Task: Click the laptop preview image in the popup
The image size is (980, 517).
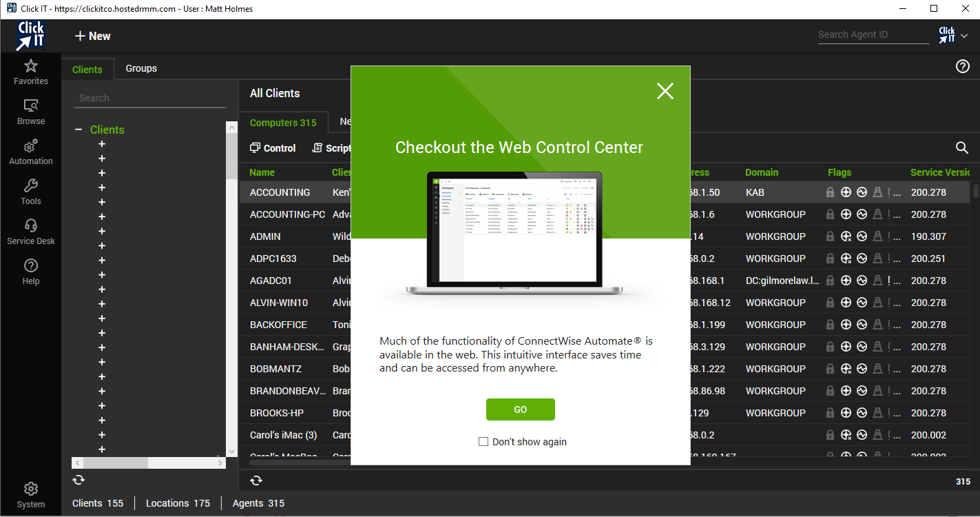Action: point(514,233)
